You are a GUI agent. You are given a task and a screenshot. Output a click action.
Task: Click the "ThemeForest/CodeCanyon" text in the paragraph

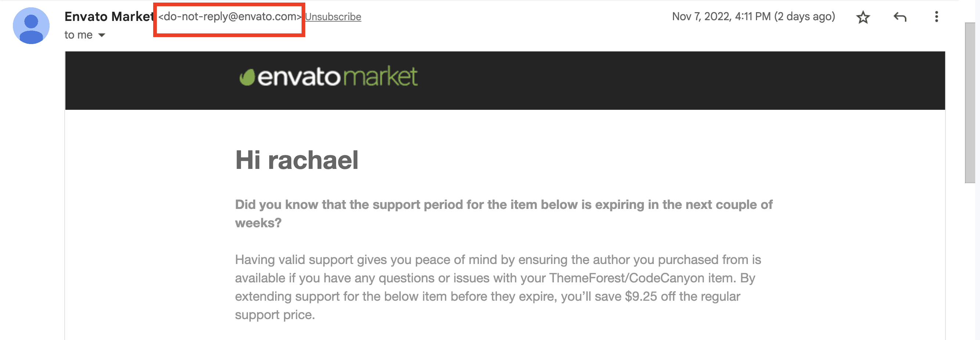click(x=626, y=278)
